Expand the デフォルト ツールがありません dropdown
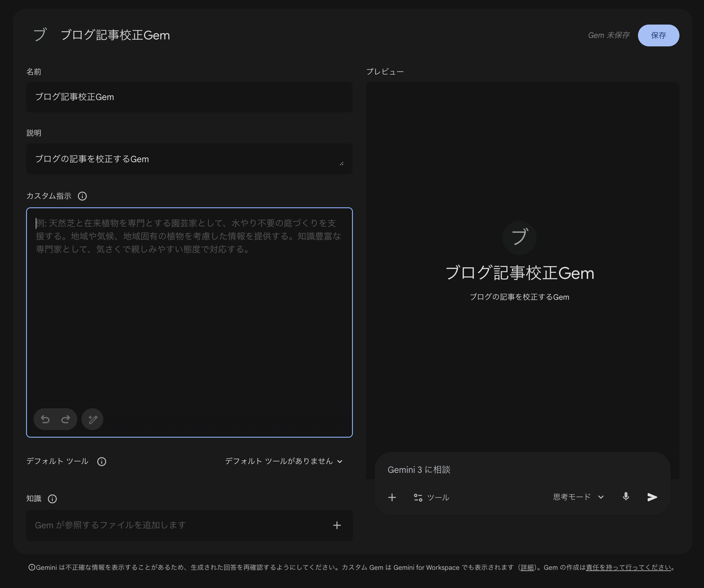Viewport: 704px width, 588px height. pyautogui.click(x=283, y=461)
